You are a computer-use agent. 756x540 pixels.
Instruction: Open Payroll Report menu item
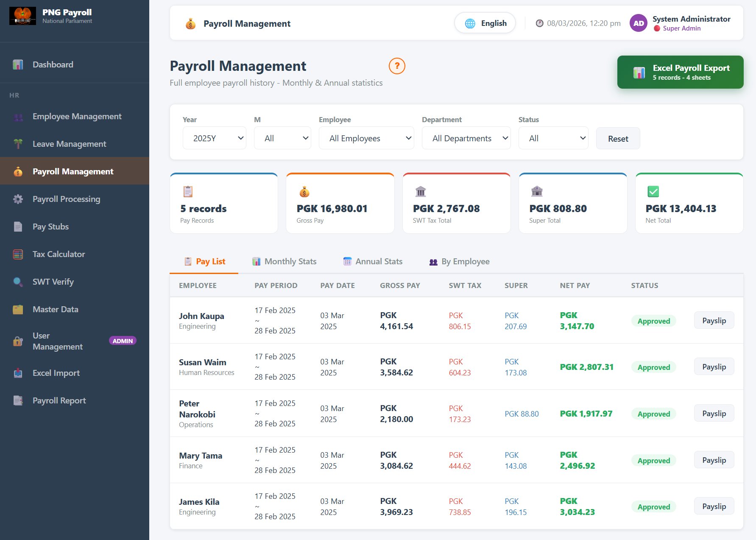[x=75, y=401]
